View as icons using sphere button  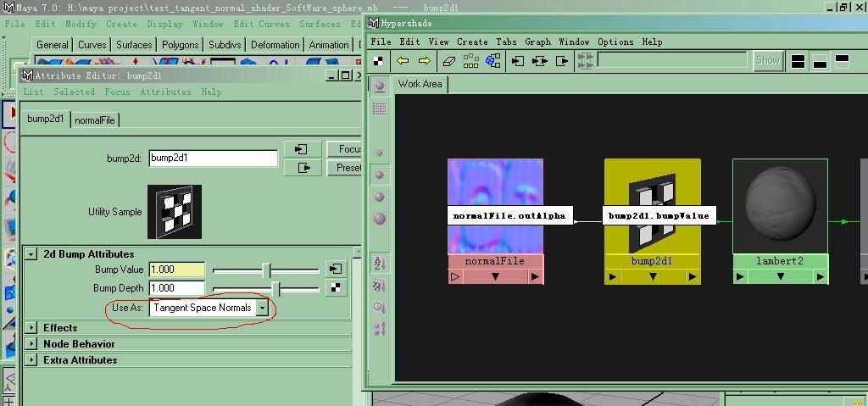coord(379,86)
